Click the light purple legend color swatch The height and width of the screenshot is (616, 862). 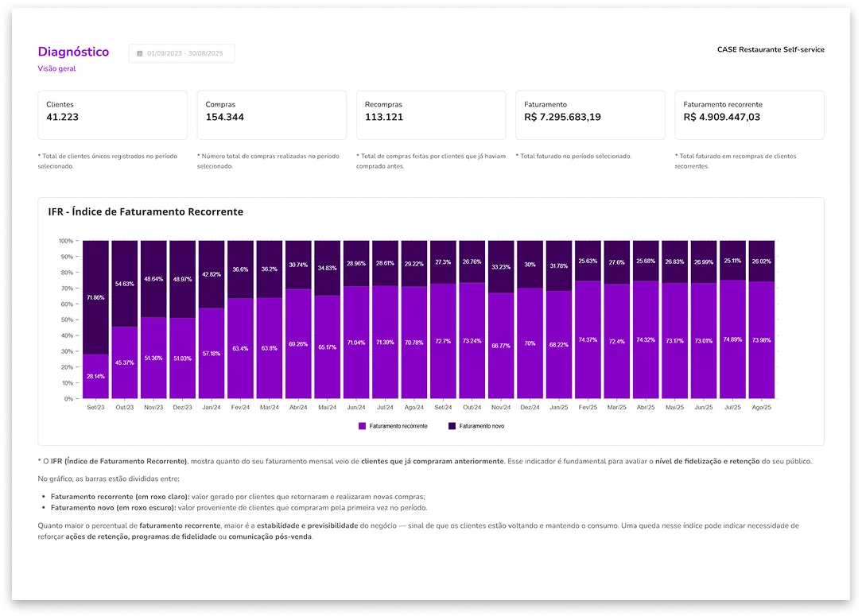click(363, 426)
